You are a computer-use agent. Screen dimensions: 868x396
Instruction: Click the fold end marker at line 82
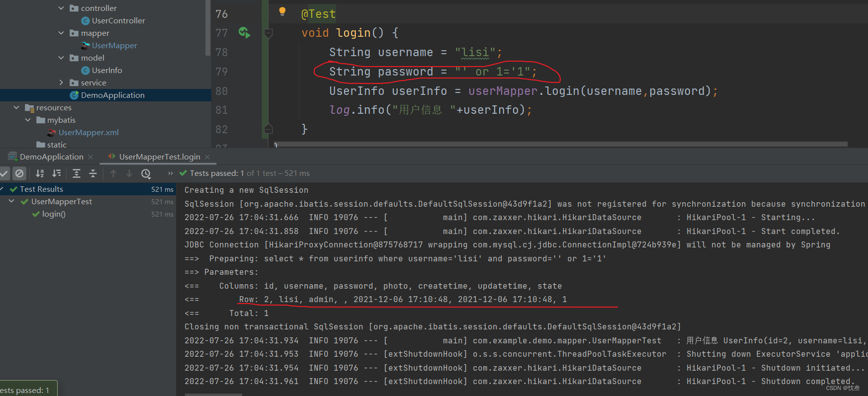268,129
